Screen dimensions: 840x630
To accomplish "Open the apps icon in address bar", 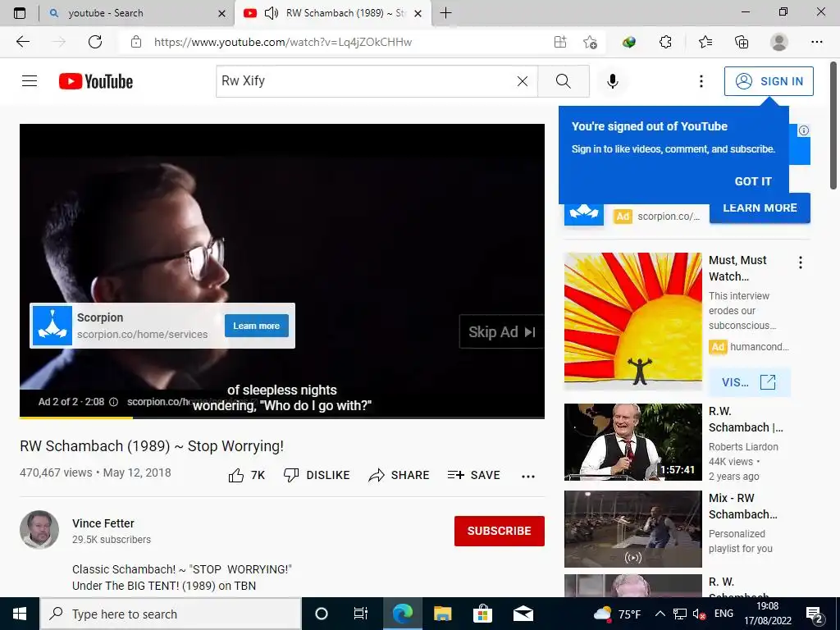I will click(x=559, y=42).
